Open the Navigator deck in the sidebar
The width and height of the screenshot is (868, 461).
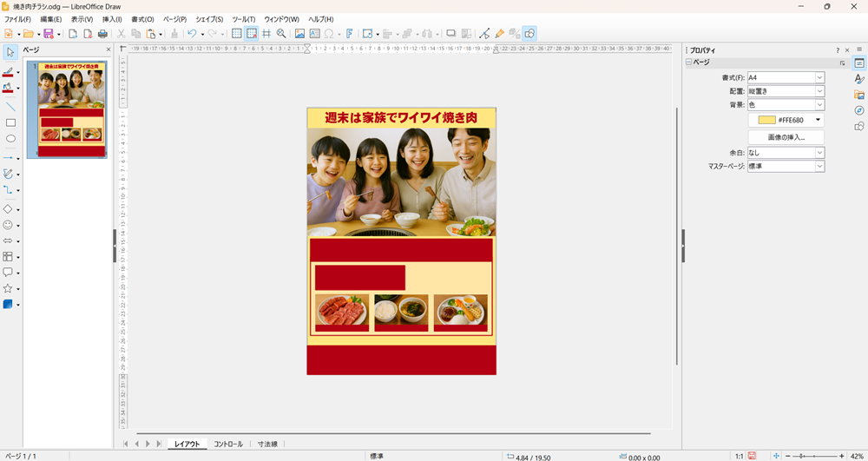point(859,110)
